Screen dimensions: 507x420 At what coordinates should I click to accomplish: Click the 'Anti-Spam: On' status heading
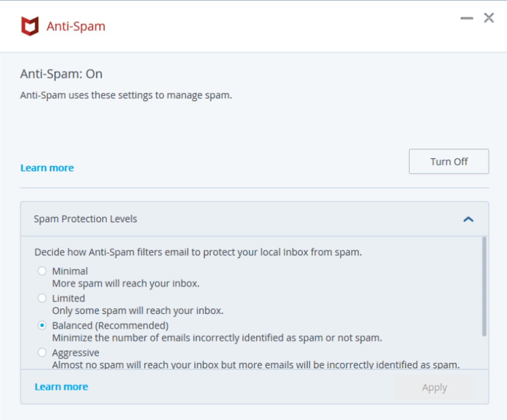(61, 74)
